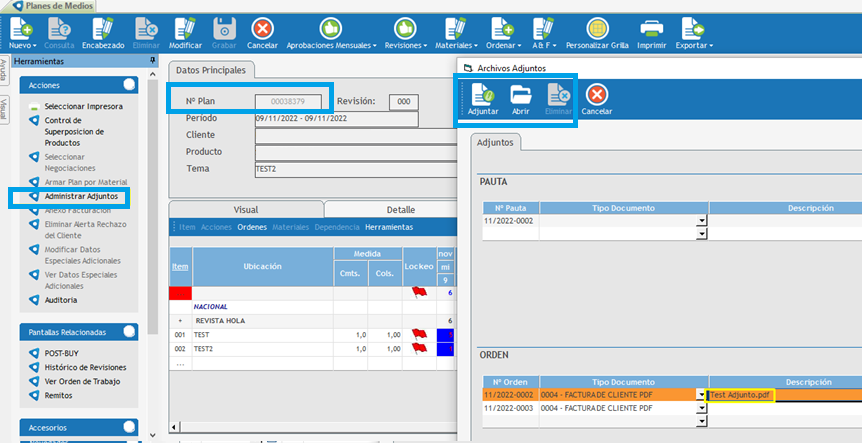862x443 pixels.
Task: Click the Abrir folder icon
Action: 521,95
